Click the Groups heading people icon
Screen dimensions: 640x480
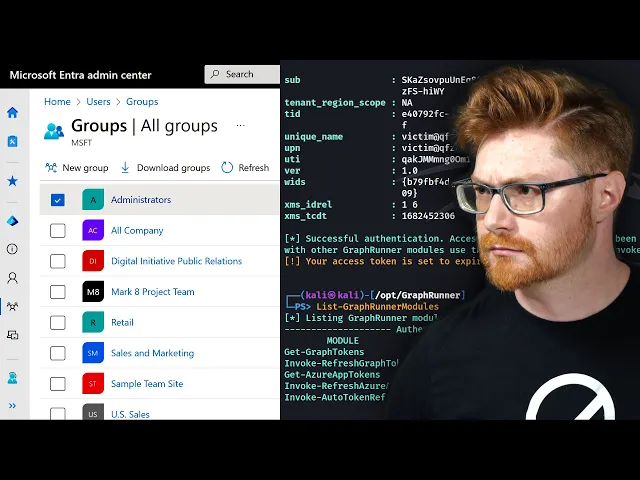[x=54, y=131]
